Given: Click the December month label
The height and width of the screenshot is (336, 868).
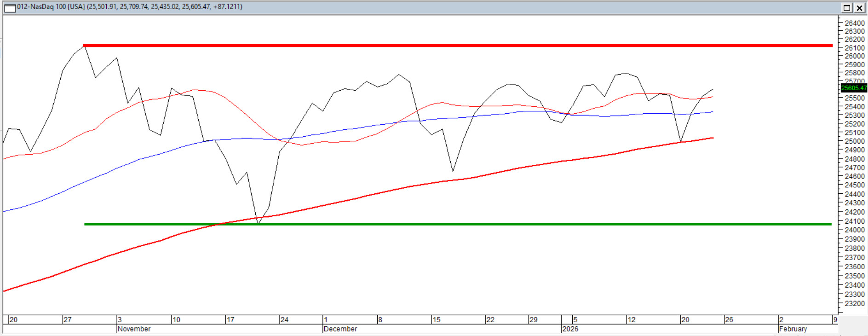Looking at the screenshot, I should pos(340,329).
